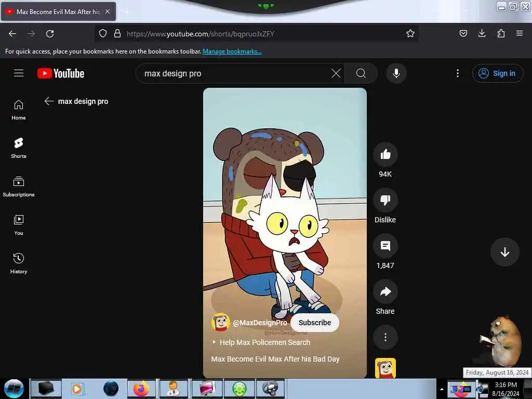
Task: Select the Max Become Evil Max tab
Action: coord(58,11)
